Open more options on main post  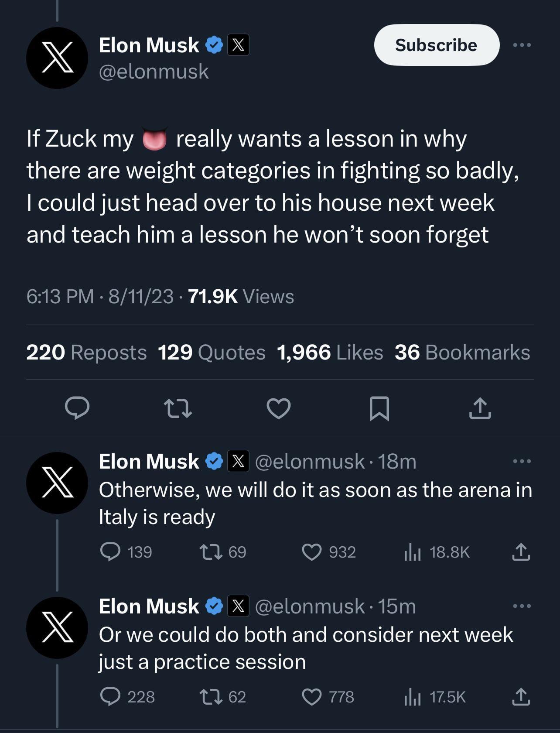click(522, 45)
